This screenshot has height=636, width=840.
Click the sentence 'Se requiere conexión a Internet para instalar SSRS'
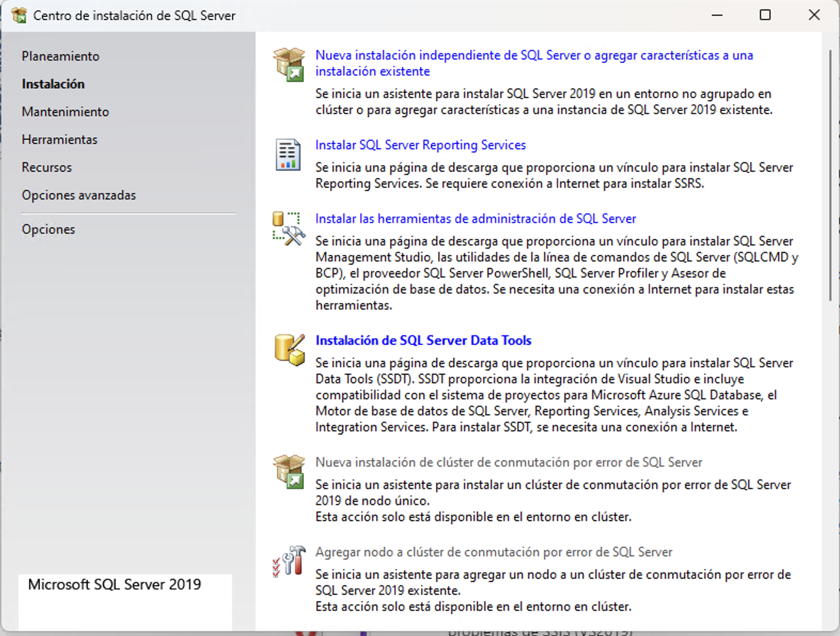point(565,183)
